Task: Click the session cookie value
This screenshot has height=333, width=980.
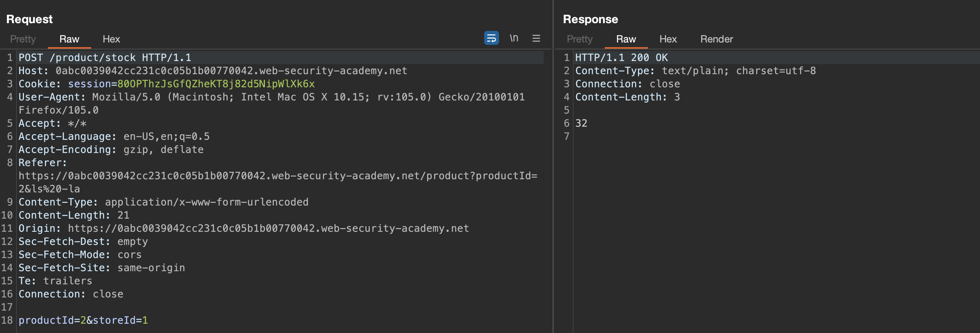Action: coord(216,84)
